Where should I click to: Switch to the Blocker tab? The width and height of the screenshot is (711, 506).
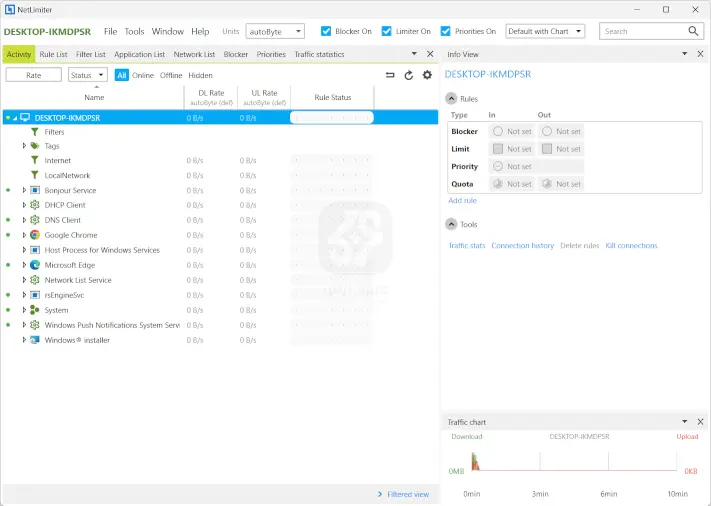236,54
